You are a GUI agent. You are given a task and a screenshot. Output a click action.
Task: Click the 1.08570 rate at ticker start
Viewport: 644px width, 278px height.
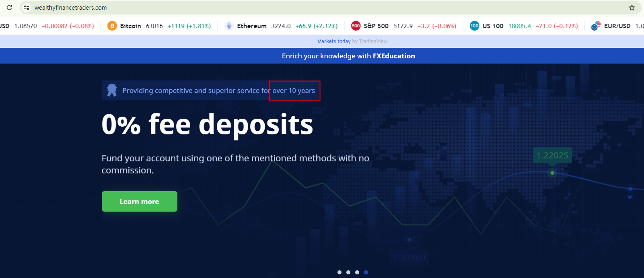pyautogui.click(x=25, y=26)
